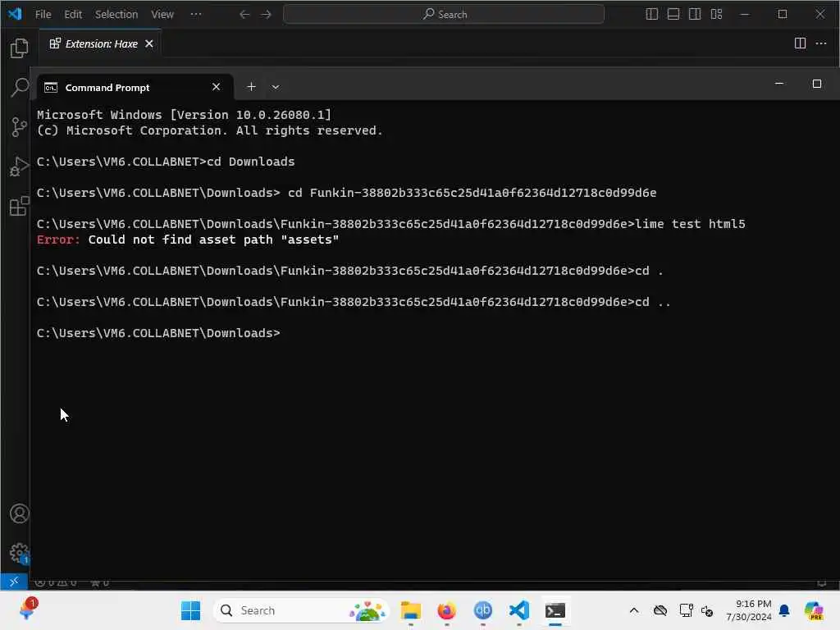The width and height of the screenshot is (840, 630).
Task: Click the VS Code logo icon
Action: pos(15,13)
